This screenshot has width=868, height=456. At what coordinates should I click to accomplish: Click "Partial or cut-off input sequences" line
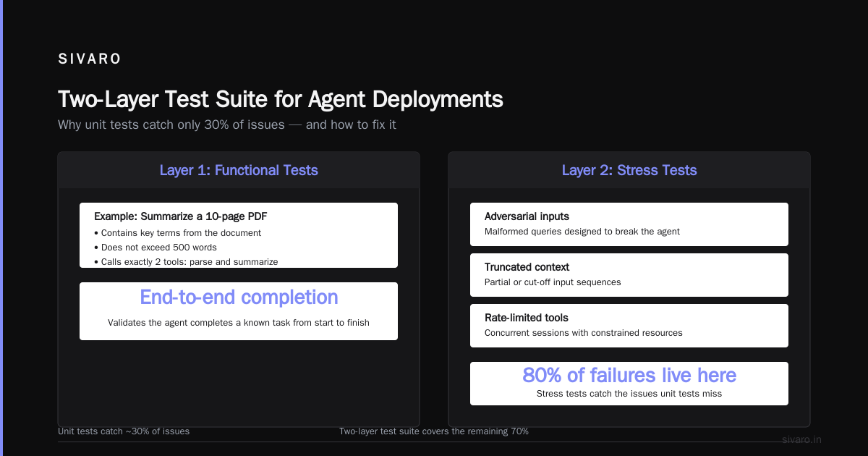(553, 282)
